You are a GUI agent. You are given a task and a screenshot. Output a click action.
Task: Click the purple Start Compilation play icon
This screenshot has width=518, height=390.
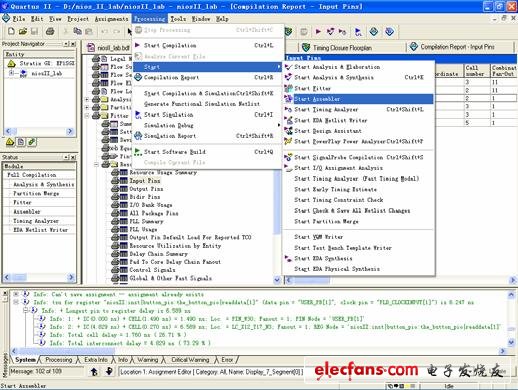(318, 32)
